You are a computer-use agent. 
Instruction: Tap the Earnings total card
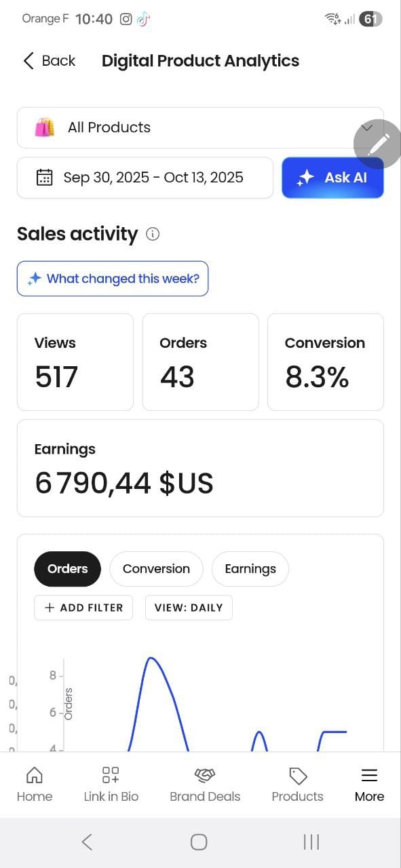[200, 468]
